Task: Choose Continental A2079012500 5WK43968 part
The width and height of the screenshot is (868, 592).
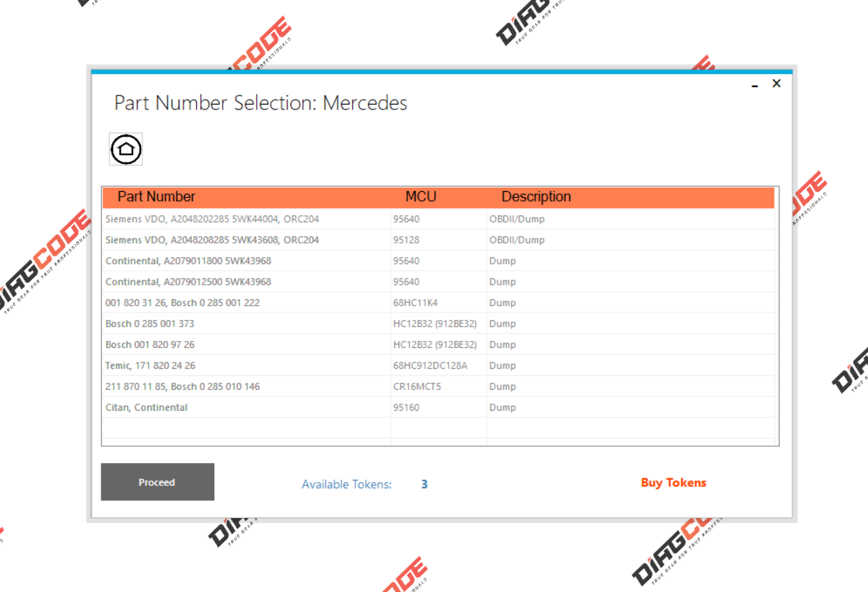Action: coord(440,282)
